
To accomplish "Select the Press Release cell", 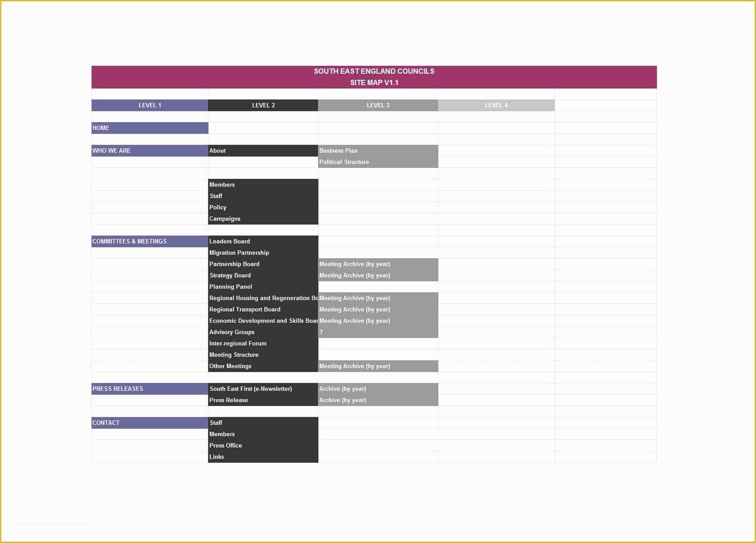I will pos(263,400).
